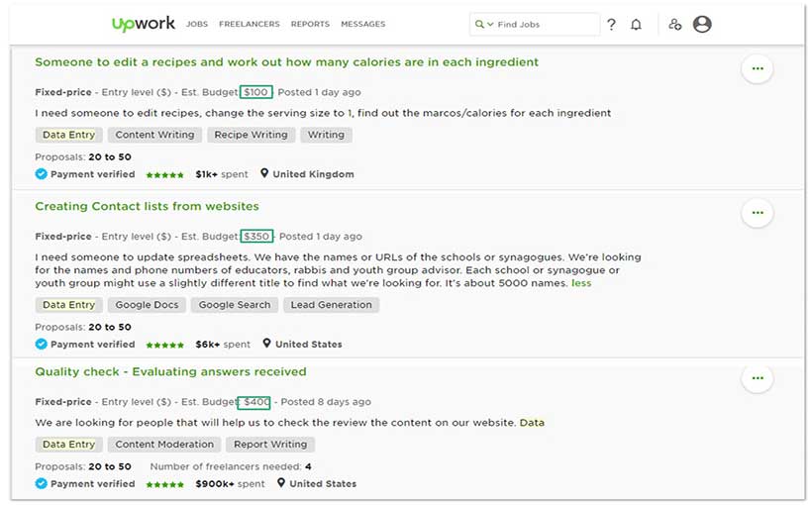Viewport: 812px width, 505px height.
Task: Click the Upwork logo
Action: pyautogui.click(x=144, y=24)
